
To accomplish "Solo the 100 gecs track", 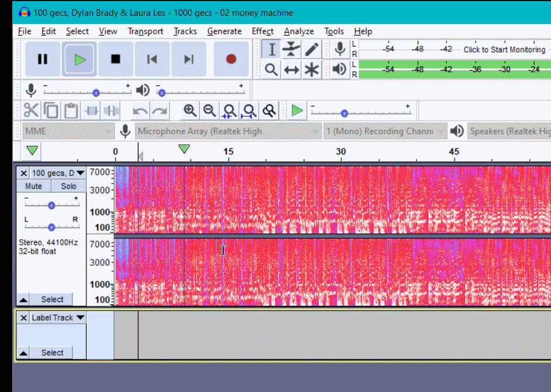I will [x=68, y=186].
